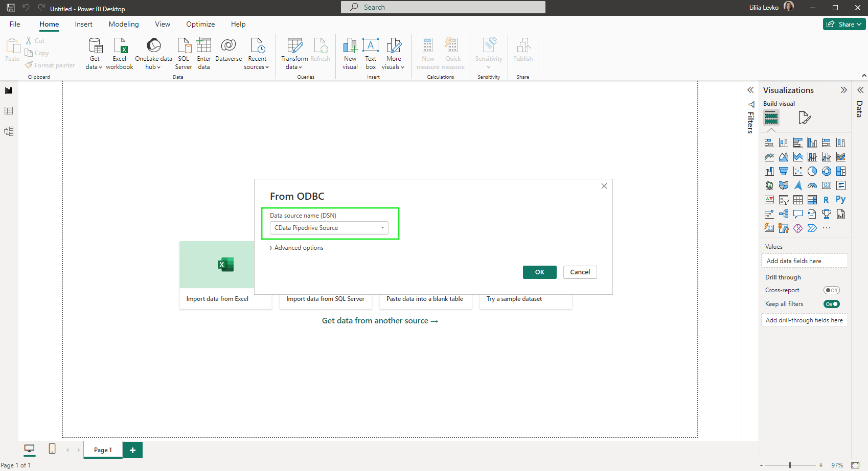
Task: Open Model view in left sidebar
Action: coord(9,131)
